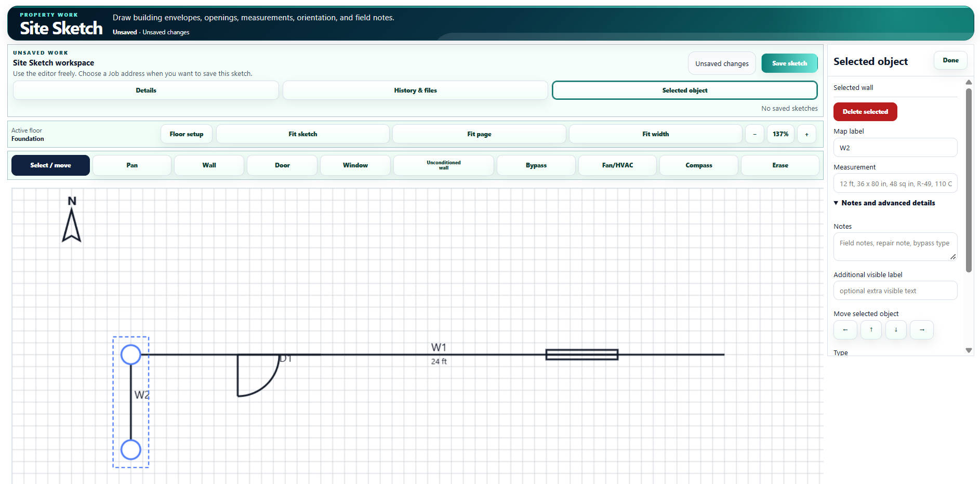Select the Compass tool
This screenshot has width=980, height=484.
point(699,165)
